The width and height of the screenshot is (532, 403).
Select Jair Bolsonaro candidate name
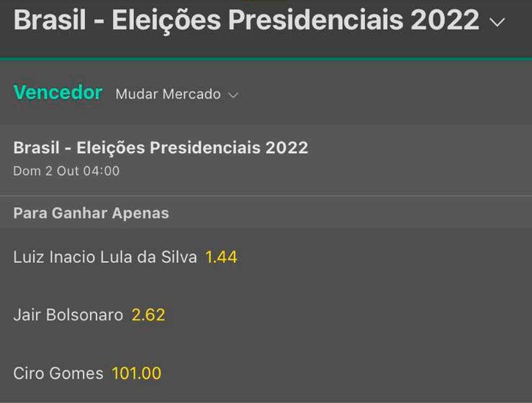pyautogui.click(x=68, y=315)
